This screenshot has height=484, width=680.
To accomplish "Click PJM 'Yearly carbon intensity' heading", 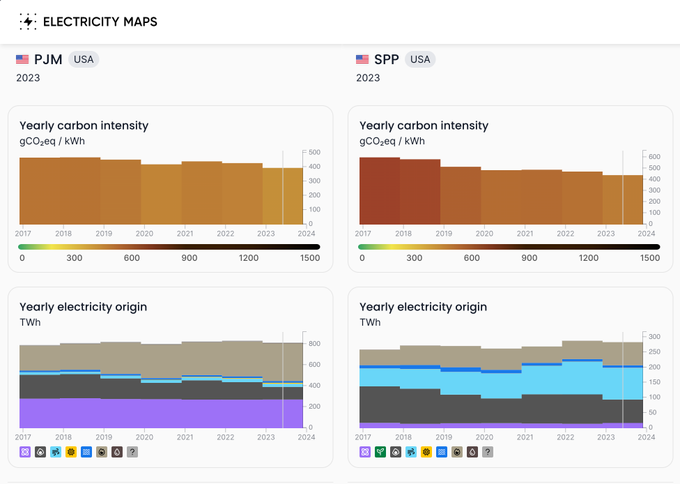I will (84, 125).
